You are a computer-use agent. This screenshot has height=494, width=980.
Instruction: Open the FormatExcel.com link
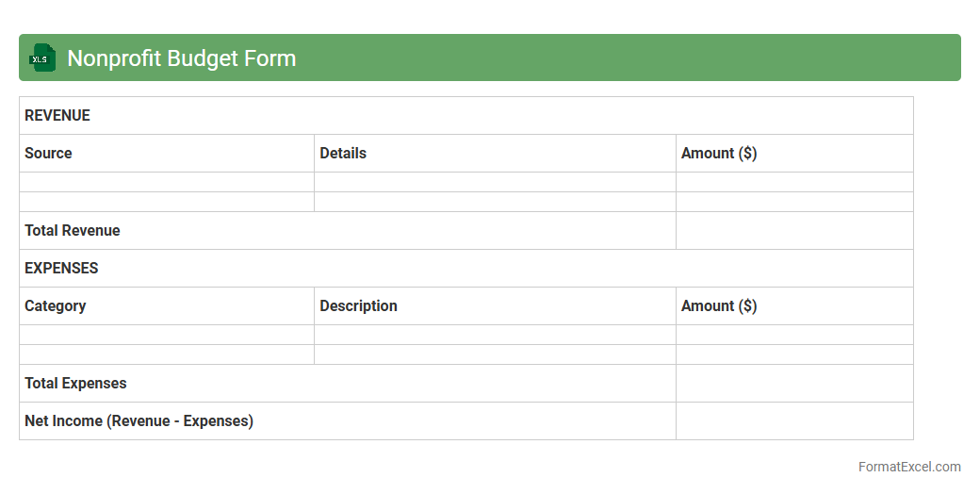(908, 467)
